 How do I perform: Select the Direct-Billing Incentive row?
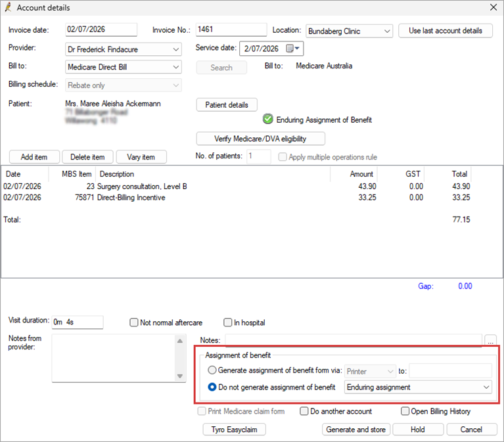237,198
